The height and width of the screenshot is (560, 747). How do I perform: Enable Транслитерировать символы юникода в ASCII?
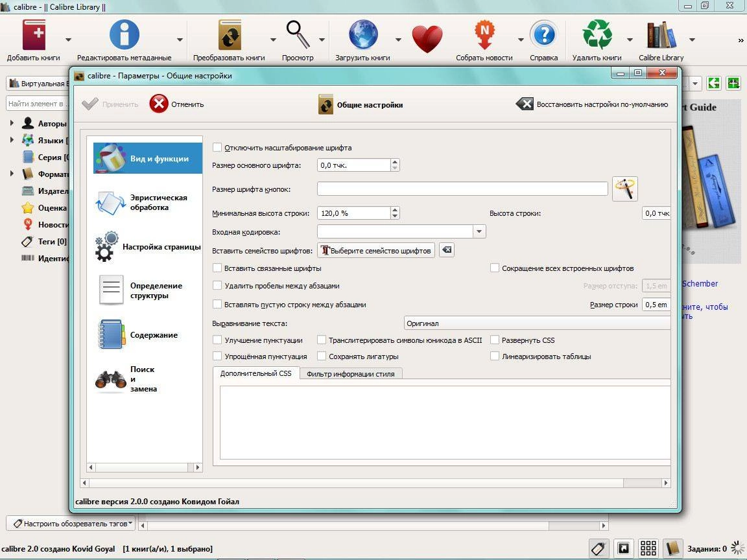(322, 340)
